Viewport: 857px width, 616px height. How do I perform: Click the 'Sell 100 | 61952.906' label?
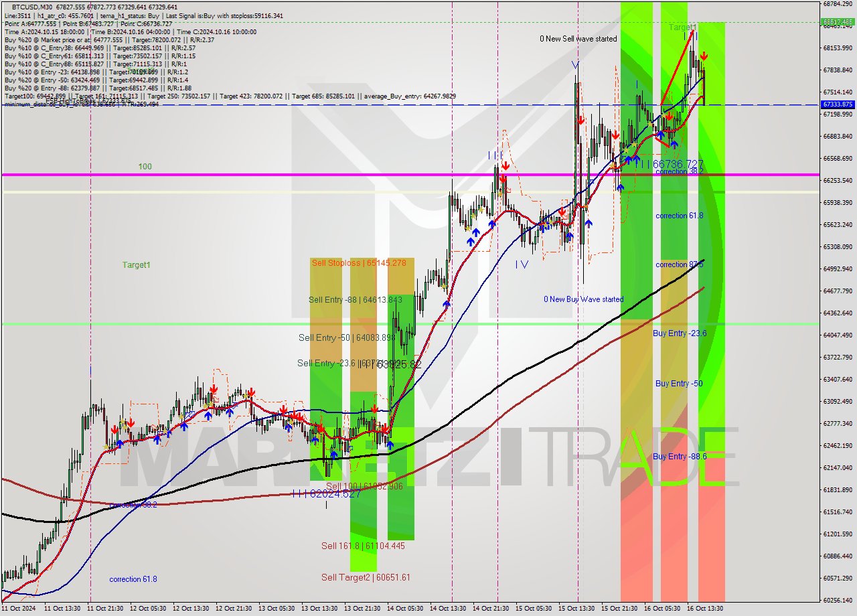click(364, 486)
